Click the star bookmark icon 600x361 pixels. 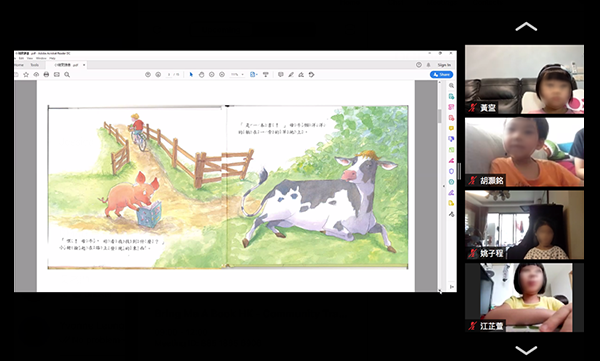[26, 75]
